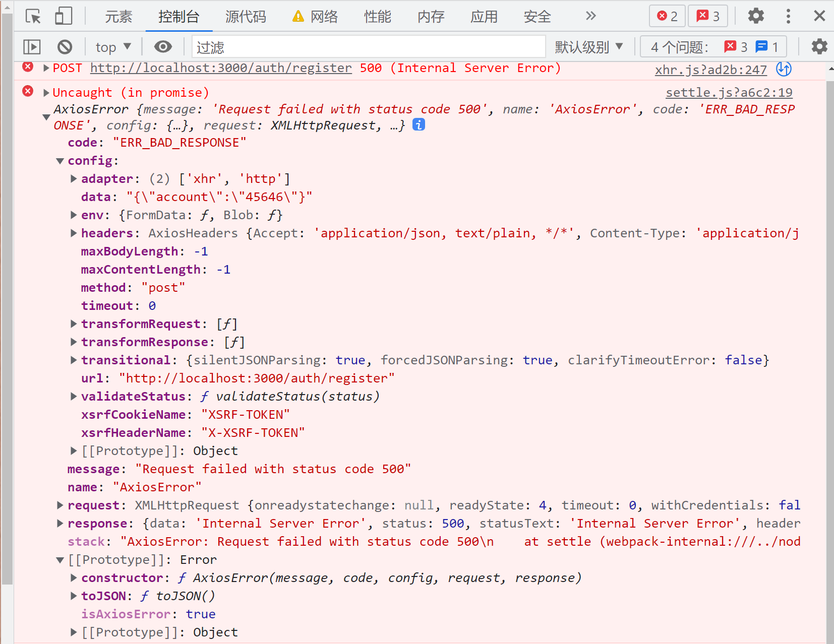Image resolution: width=834 pixels, height=644 pixels.
Task: Click the data "{\"account\":\"45646\"}" value
Action: [219, 197]
